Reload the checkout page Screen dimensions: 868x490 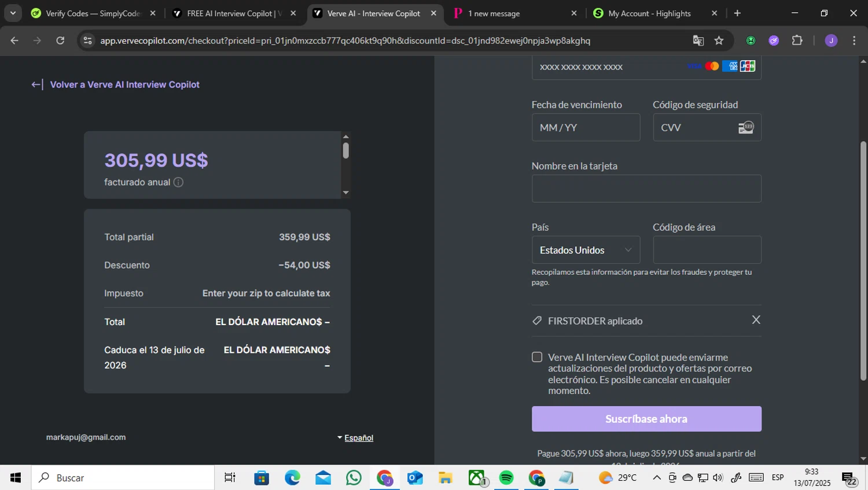60,40
